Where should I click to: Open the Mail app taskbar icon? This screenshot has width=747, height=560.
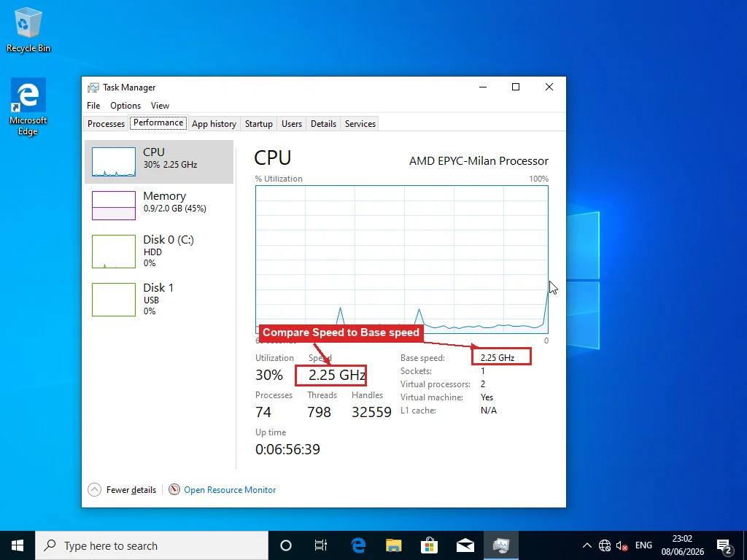[x=465, y=545]
